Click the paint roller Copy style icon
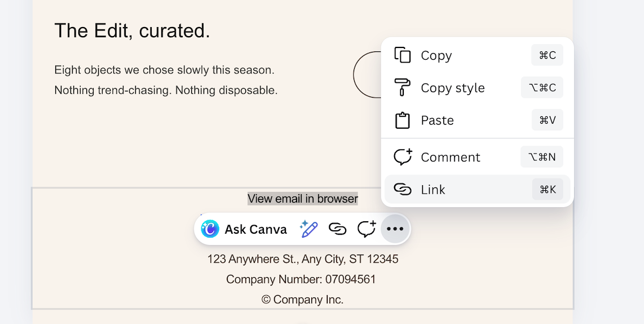This screenshot has width=644, height=324. tap(402, 87)
